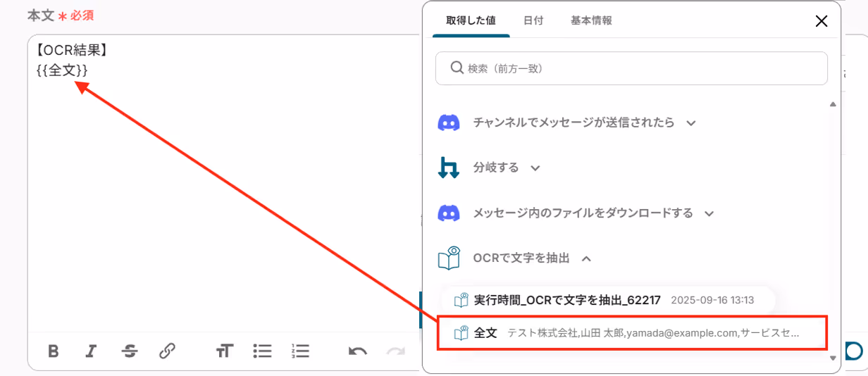Click Discord icon beside メッセージ内のファイルをダウンロードする

point(449,213)
